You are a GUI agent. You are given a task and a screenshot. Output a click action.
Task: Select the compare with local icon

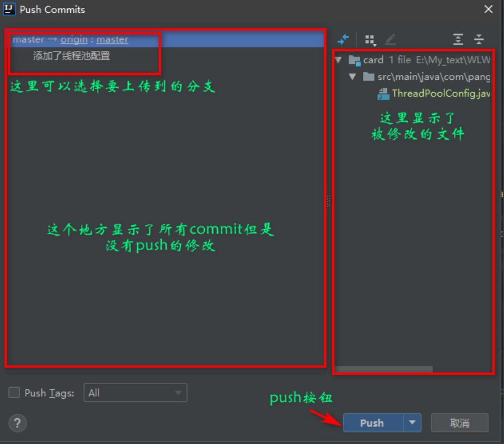click(x=343, y=38)
